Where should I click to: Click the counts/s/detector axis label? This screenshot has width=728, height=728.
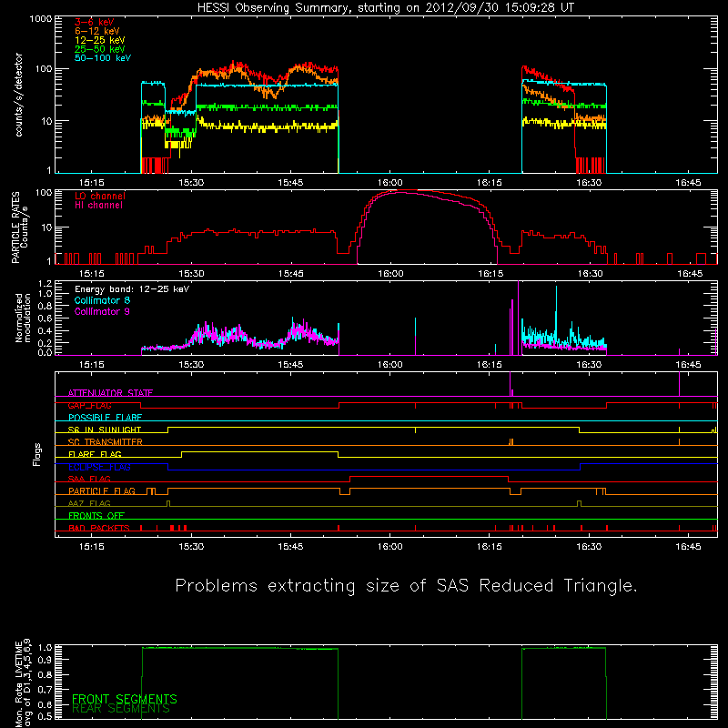click(18, 95)
